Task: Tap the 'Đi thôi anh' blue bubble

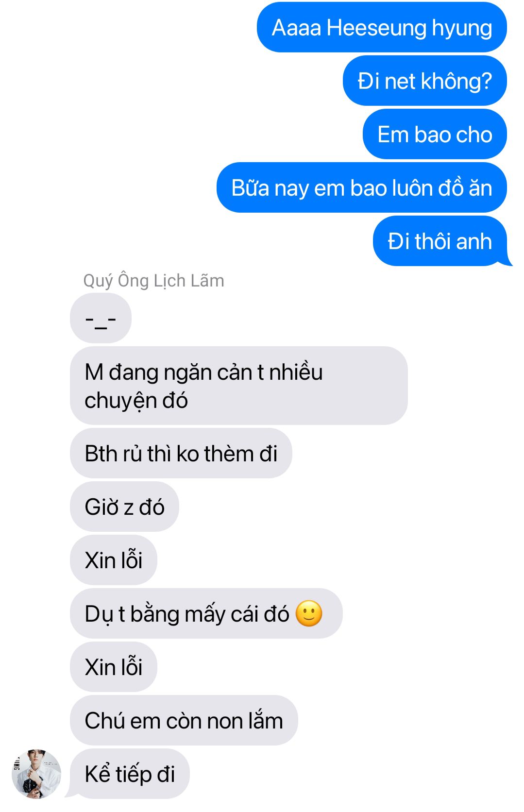Action: coord(440,241)
